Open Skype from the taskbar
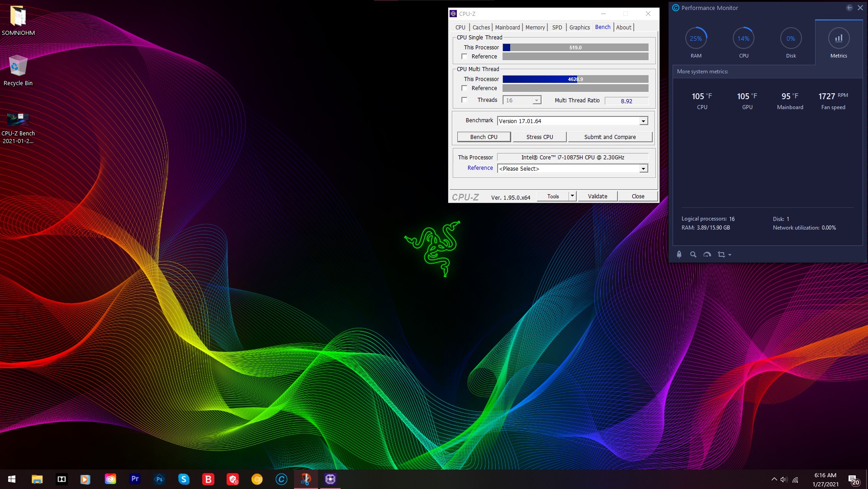The image size is (868, 489). point(184,479)
